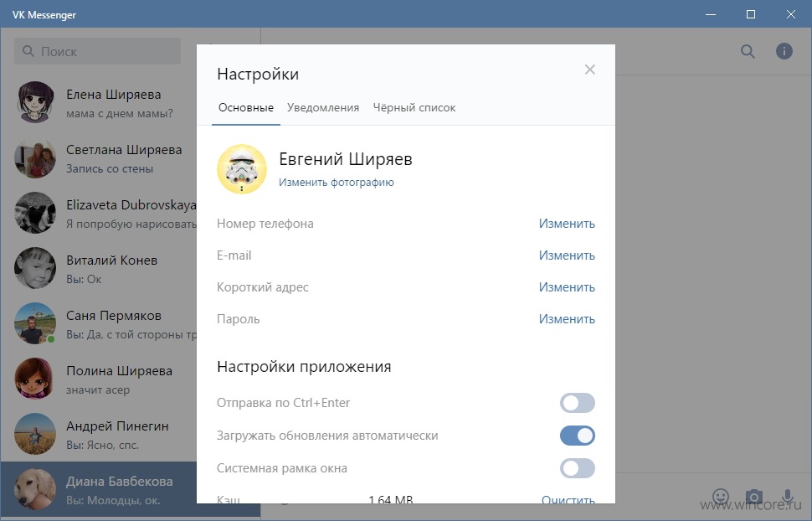The height and width of the screenshot is (521, 812).
Task: Select message preview Запись со стены
Action: (x=110, y=169)
